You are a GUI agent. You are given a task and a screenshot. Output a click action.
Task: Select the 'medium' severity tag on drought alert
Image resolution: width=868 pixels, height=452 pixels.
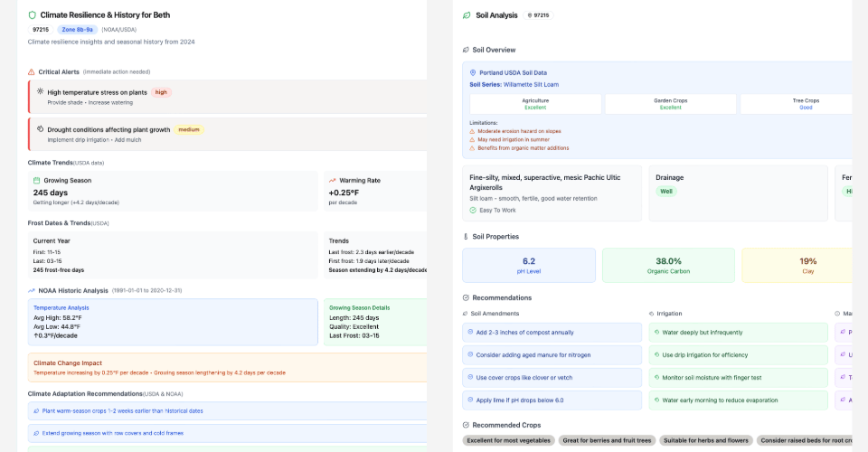tap(189, 129)
